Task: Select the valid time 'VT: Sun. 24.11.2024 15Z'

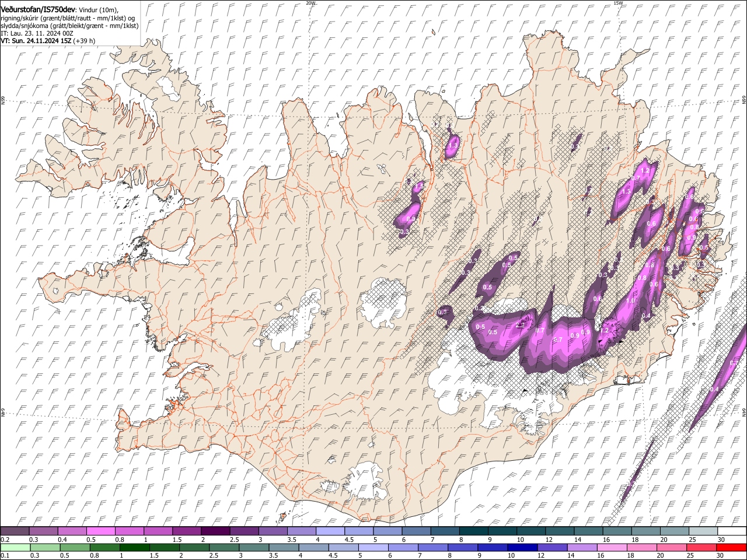Action: tap(36, 41)
